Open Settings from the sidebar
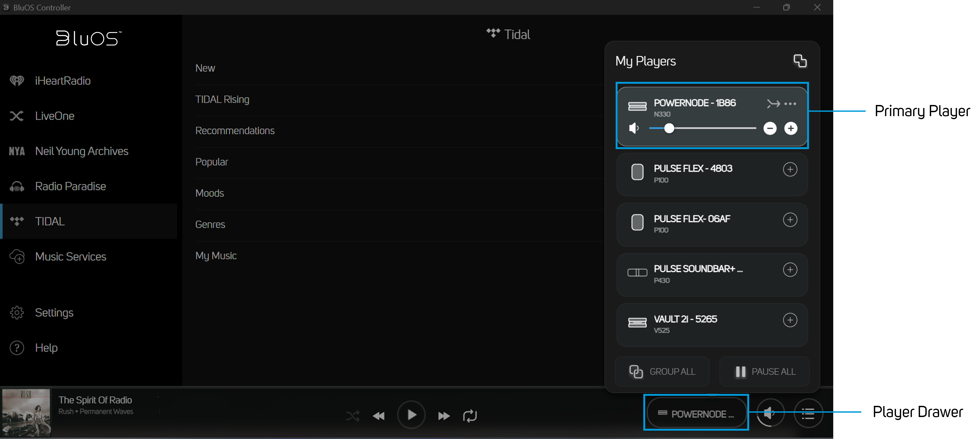980x439 pixels. (88, 313)
